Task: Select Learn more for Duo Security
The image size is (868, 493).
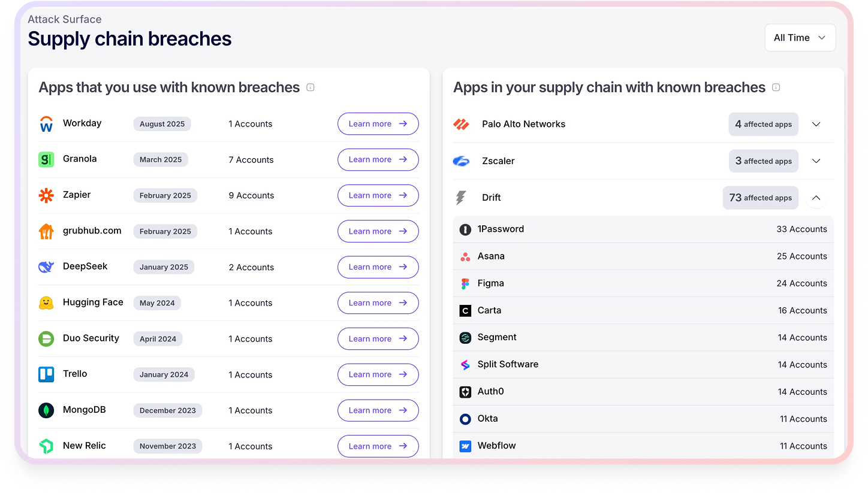Action: click(378, 338)
